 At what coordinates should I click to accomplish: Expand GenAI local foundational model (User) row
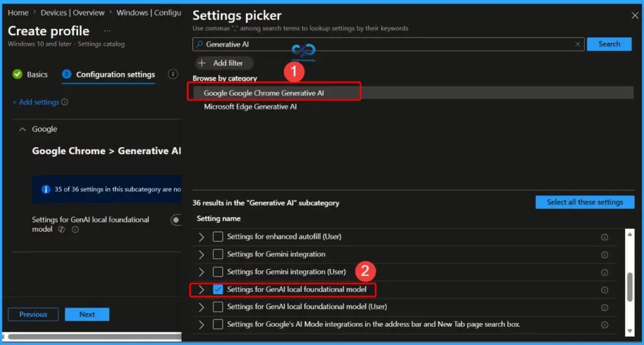pos(201,307)
